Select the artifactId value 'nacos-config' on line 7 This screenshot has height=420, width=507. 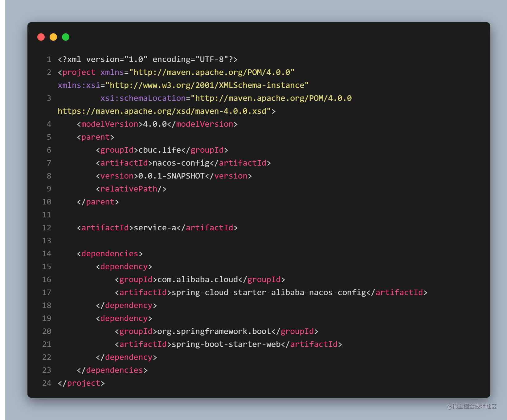click(181, 163)
